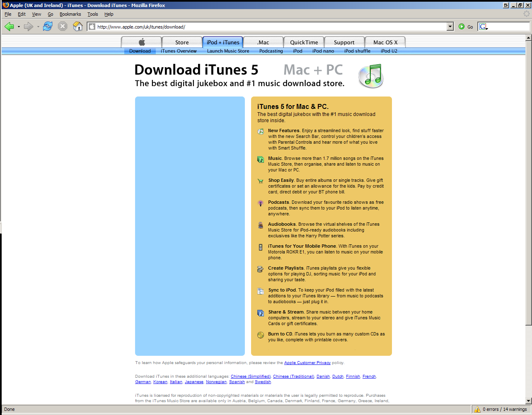Choose the French language link
Viewport: 532px width, 415px height.
click(369, 376)
